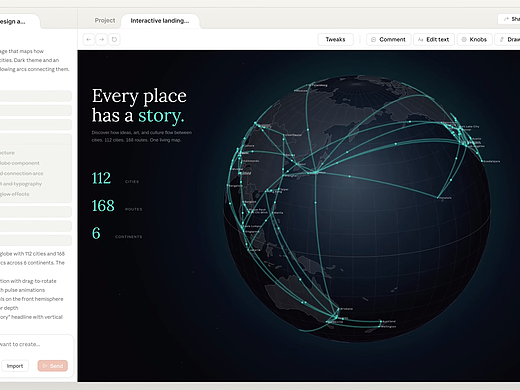Click the Share button icon
The image size is (520, 390).
point(506,19)
